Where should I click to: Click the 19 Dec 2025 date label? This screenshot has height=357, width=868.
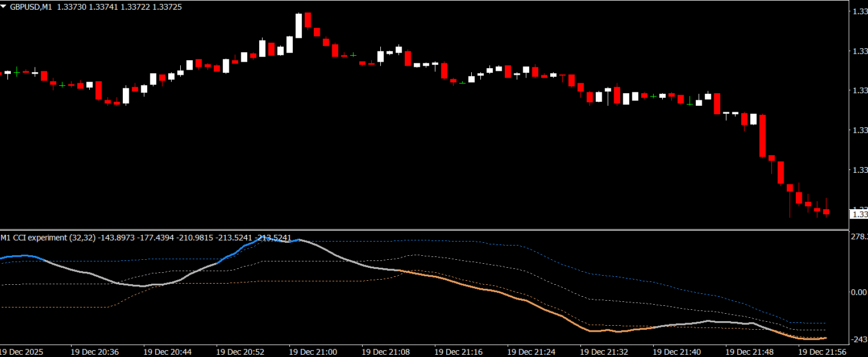tap(22, 352)
